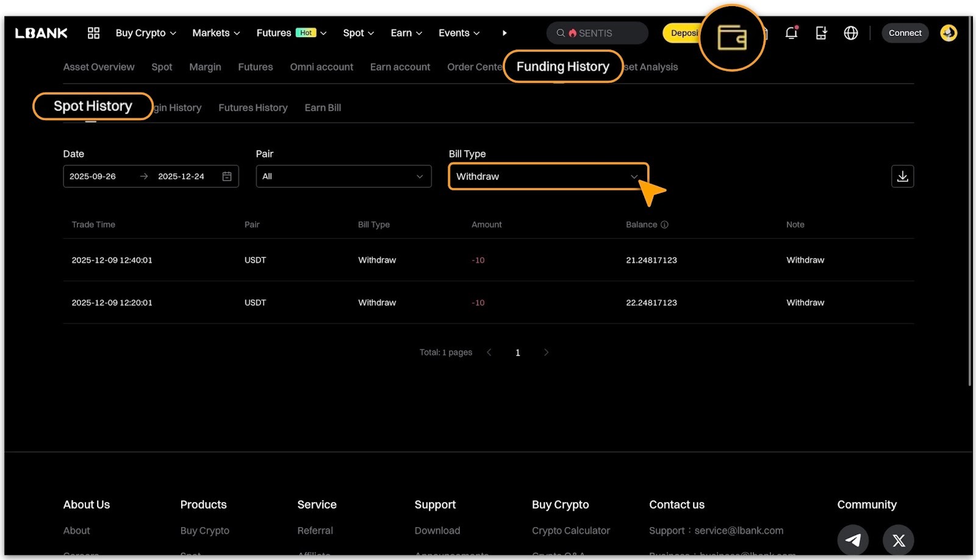
Task: Open the app download phone icon
Action: [821, 33]
